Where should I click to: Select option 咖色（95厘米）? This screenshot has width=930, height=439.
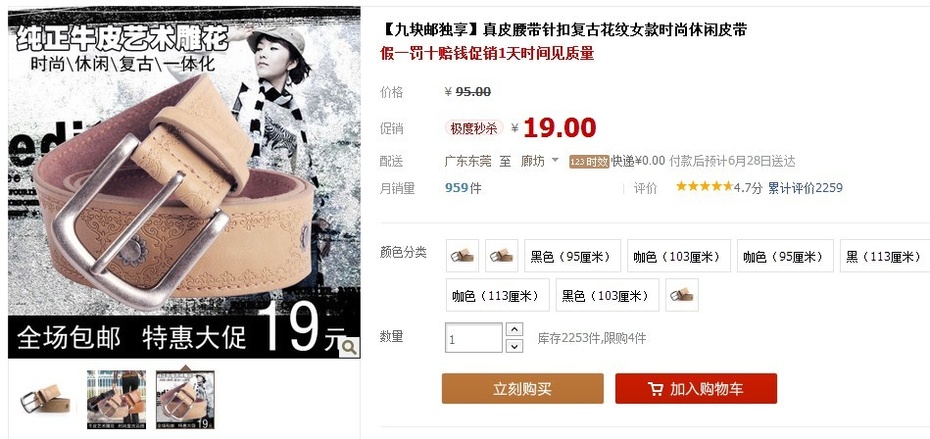click(x=785, y=256)
